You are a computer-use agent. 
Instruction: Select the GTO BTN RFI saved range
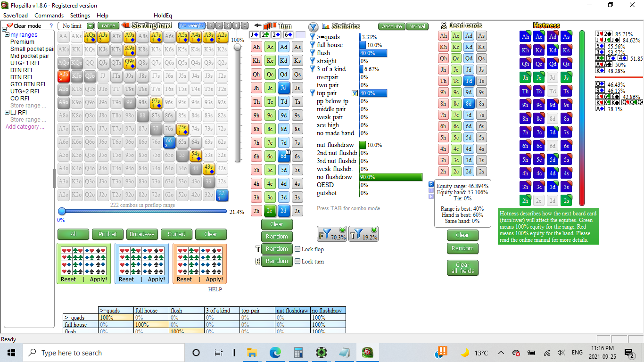28,84
